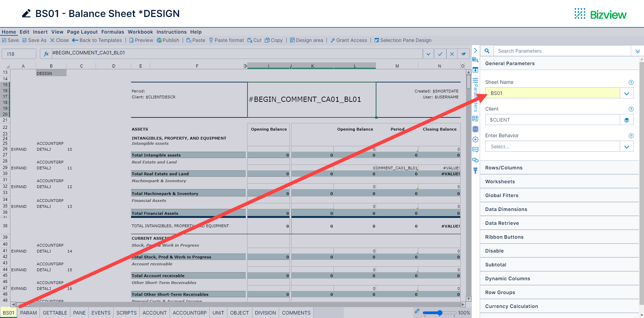Click the Publish globe icon
The height and width of the screenshot is (318, 644).
pos(159,40)
